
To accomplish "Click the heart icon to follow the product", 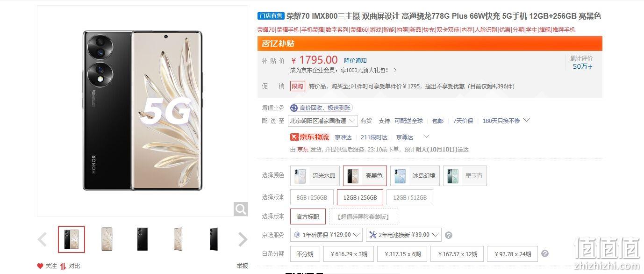I will [40, 266].
